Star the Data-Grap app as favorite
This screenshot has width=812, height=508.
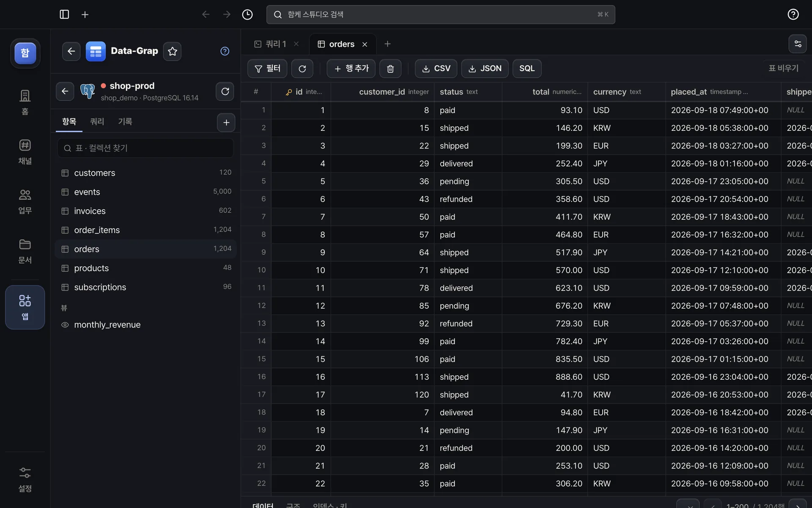tap(172, 51)
